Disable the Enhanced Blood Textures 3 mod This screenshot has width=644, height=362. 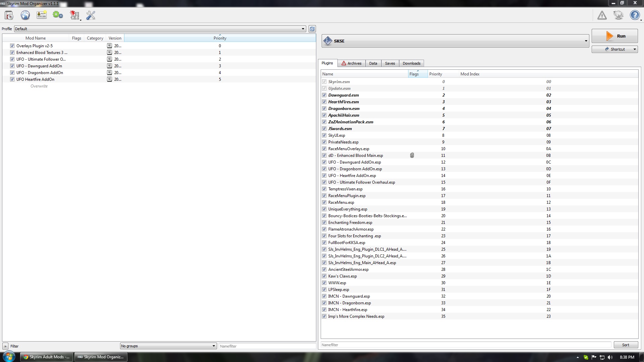12,53
